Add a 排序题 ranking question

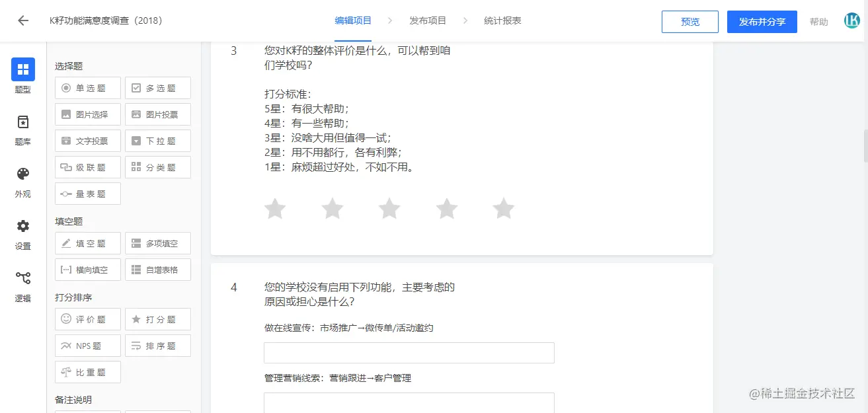coord(158,346)
